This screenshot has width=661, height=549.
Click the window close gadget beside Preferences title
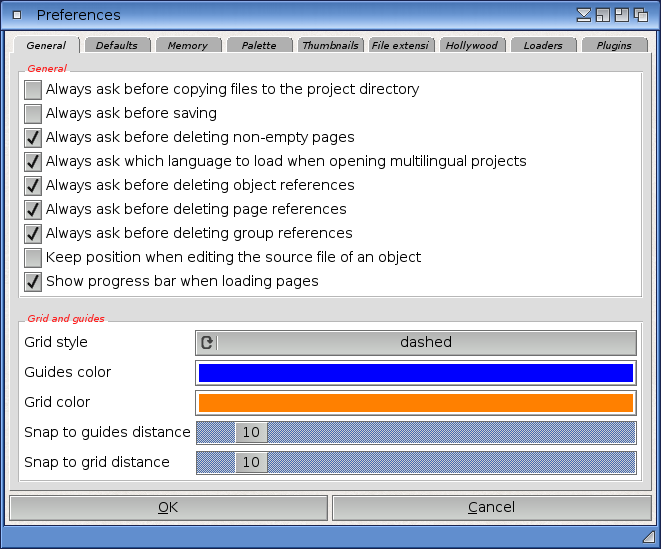tap(17, 15)
